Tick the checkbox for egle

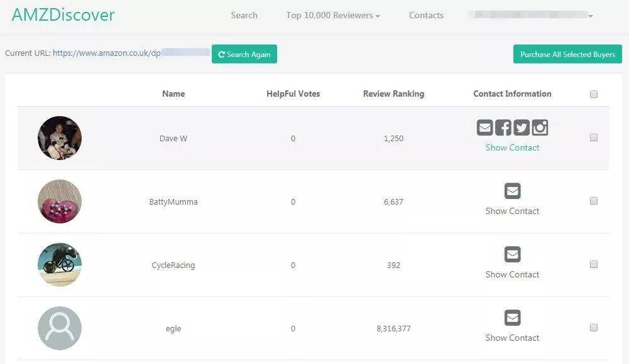click(x=594, y=328)
